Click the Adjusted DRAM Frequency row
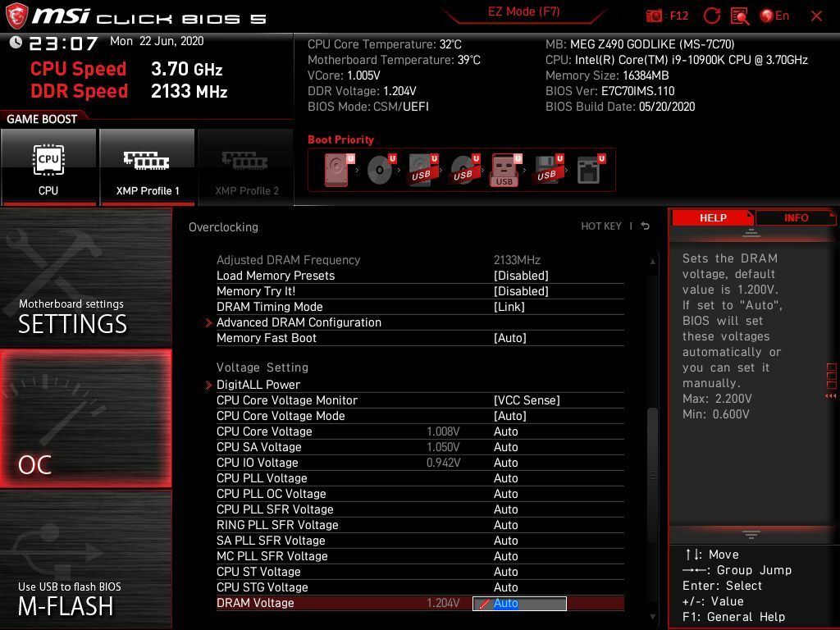This screenshot has height=630, width=840. pos(420,260)
